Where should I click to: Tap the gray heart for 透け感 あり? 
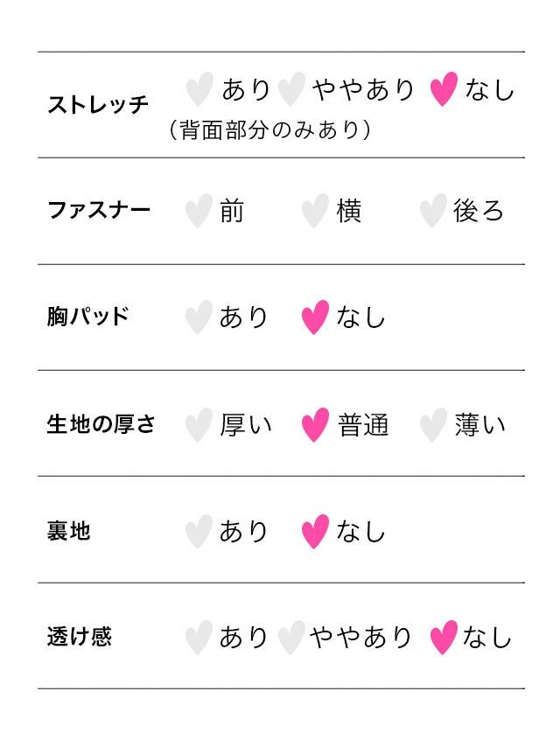click(x=199, y=638)
